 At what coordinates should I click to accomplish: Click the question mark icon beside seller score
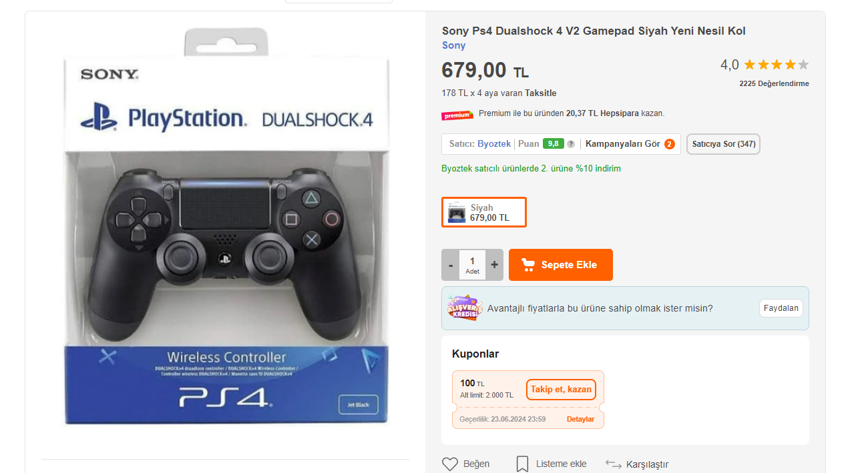pyautogui.click(x=571, y=144)
